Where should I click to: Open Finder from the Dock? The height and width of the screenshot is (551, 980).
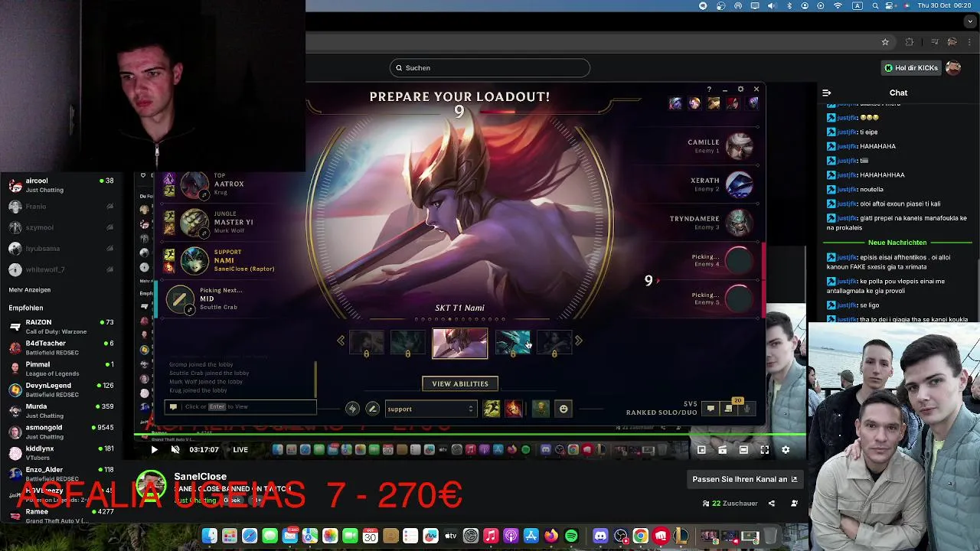tap(210, 536)
